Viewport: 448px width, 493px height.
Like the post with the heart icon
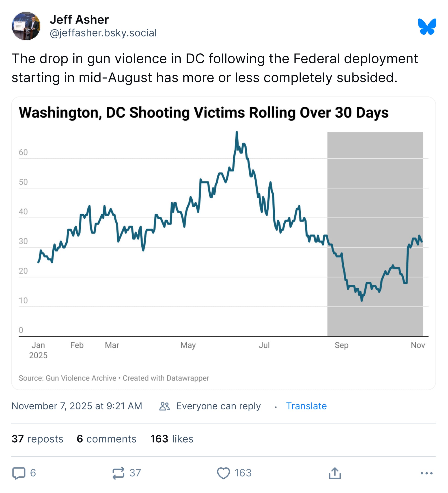pos(223,473)
